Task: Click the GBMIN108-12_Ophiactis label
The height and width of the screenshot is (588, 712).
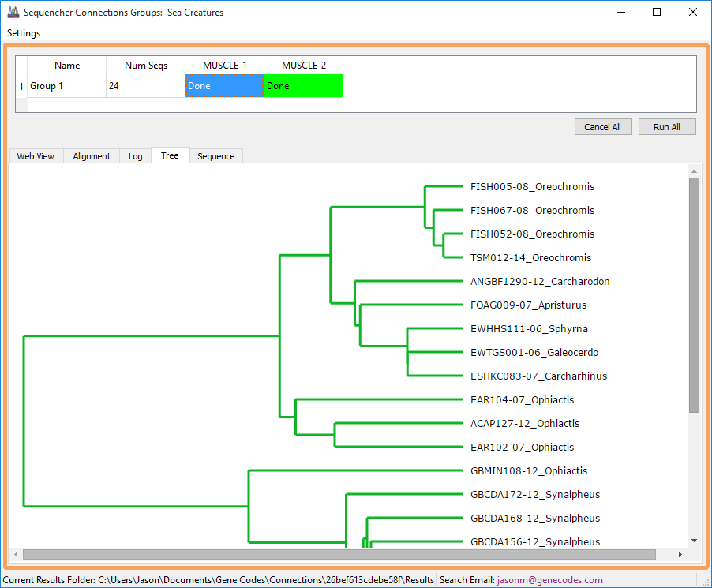Action: click(529, 470)
